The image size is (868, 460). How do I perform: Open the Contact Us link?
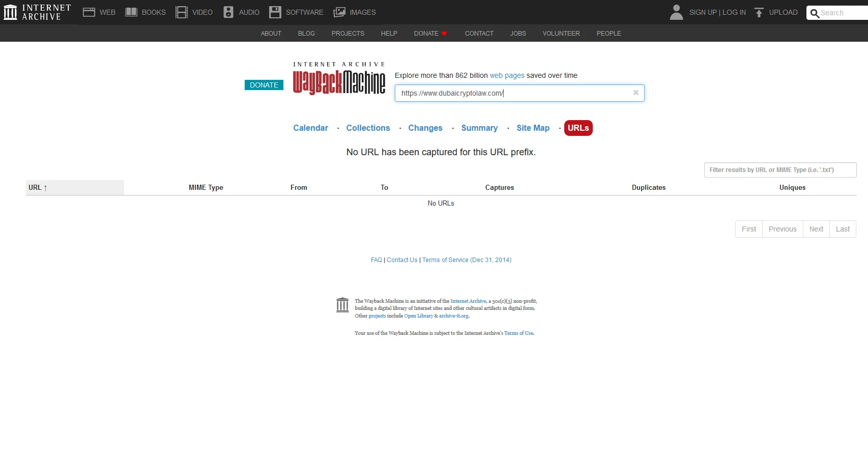(402, 260)
